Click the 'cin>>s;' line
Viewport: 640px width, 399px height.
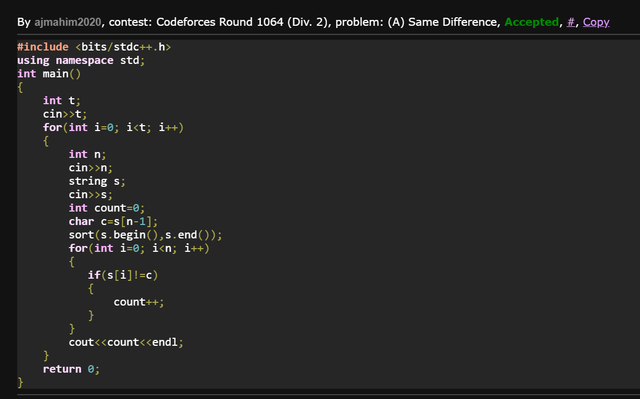[x=91, y=195]
